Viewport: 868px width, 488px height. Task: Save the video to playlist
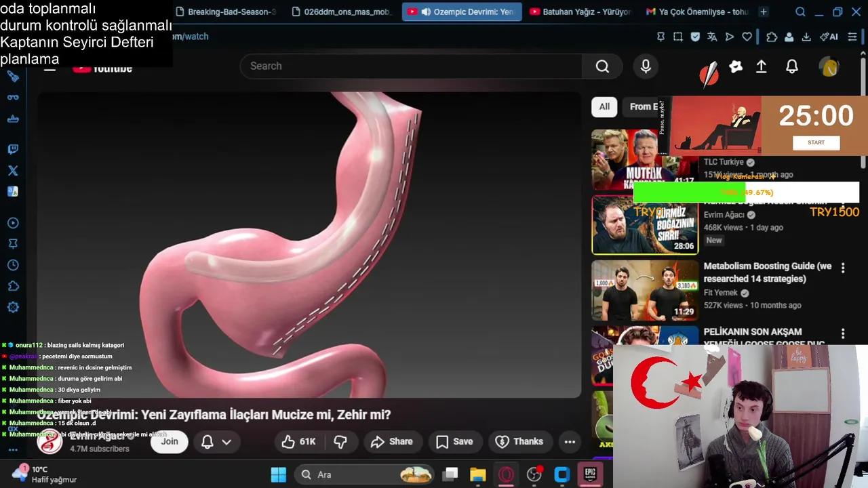pos(454,441)
